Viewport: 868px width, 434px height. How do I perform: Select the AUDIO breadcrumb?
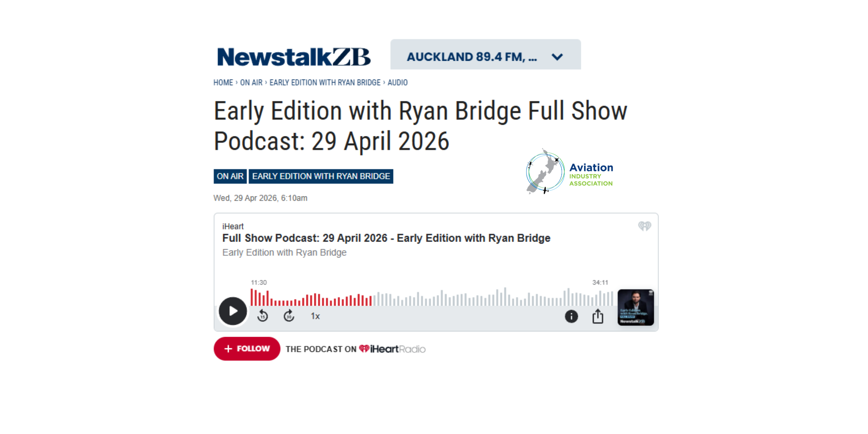(397, 83)
